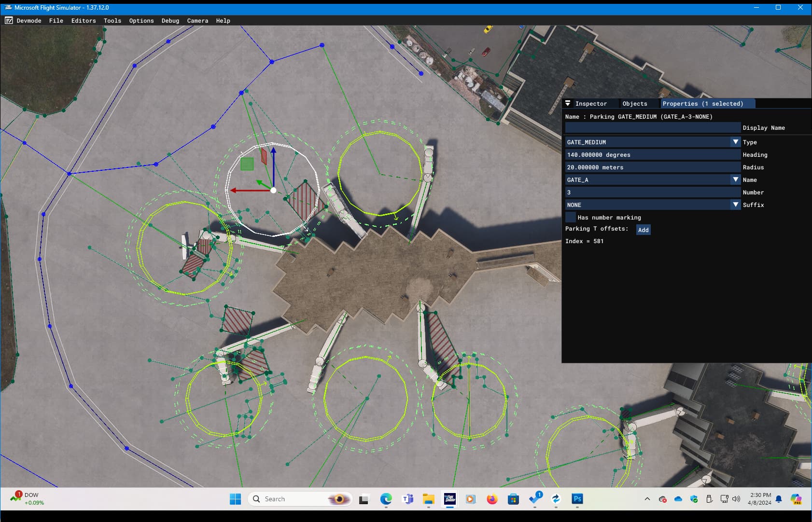Open Microsoft Edge from the taskbar
Screen dimensions: 812x522
coord(386,499)
